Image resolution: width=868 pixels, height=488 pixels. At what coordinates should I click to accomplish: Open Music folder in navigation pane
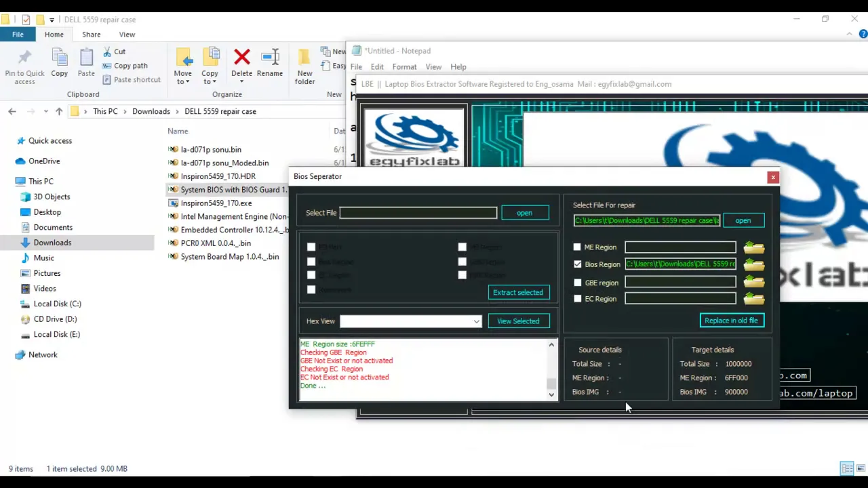point(44,258)
